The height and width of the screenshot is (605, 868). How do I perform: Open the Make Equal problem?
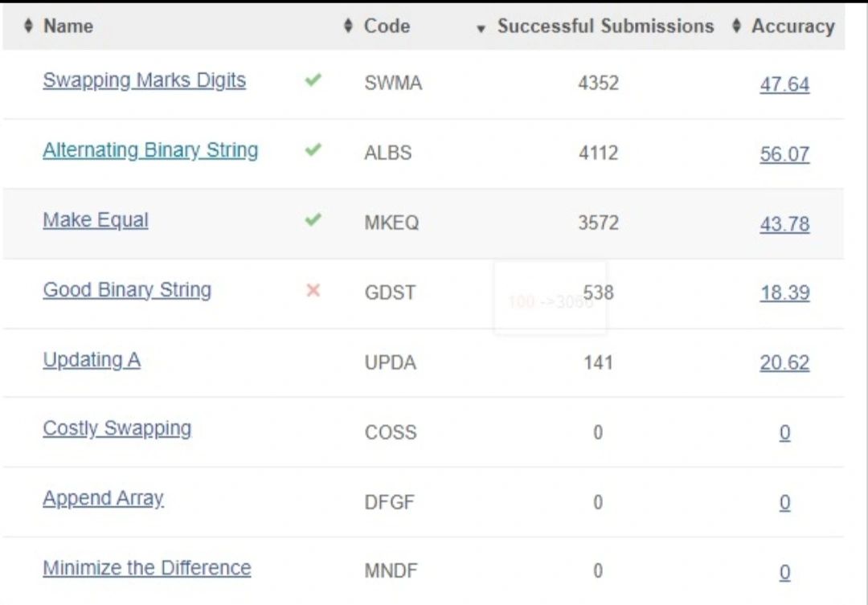click(x=96, y=220)
